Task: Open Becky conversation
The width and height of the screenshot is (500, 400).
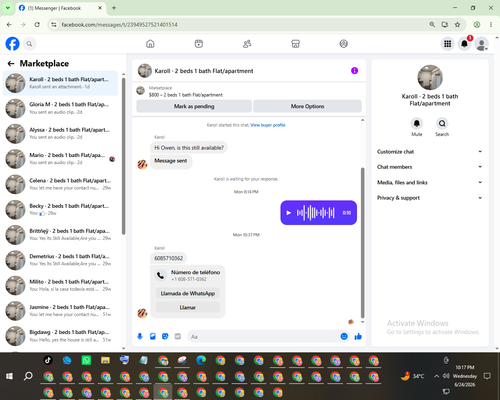Action: [60, 210]
